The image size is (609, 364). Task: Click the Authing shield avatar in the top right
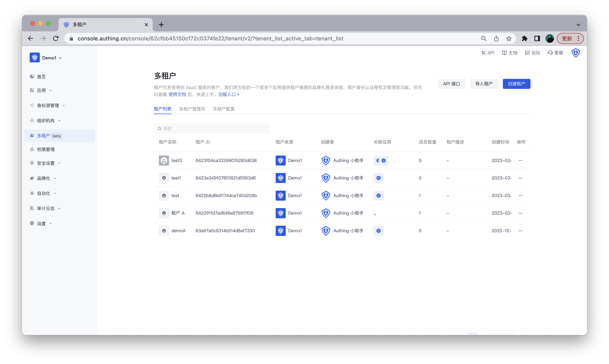tap(575, 53)
